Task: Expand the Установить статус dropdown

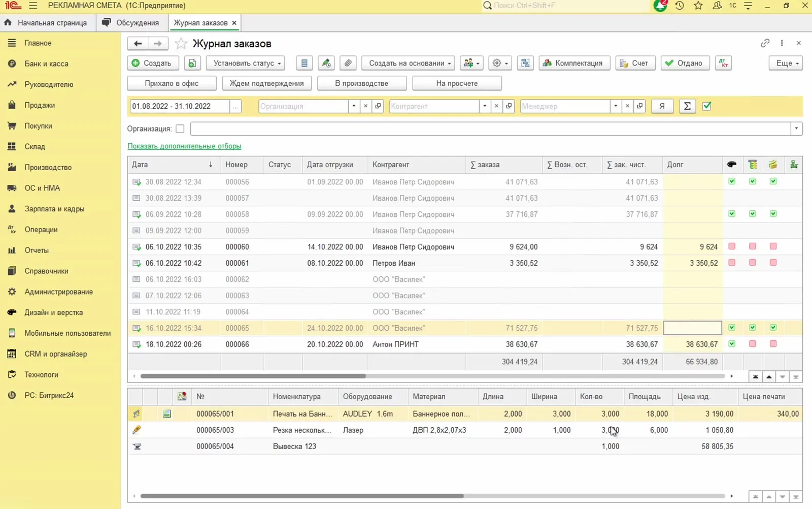Action: click(246, 63)
